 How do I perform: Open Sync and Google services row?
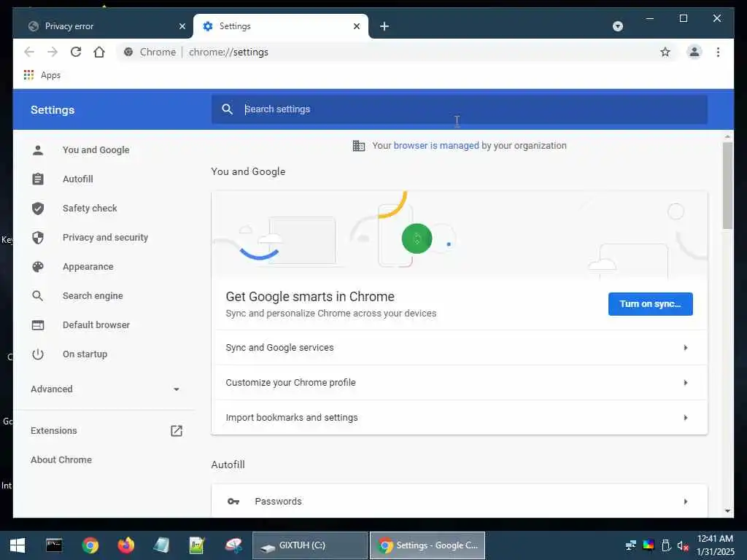[460, 348]
